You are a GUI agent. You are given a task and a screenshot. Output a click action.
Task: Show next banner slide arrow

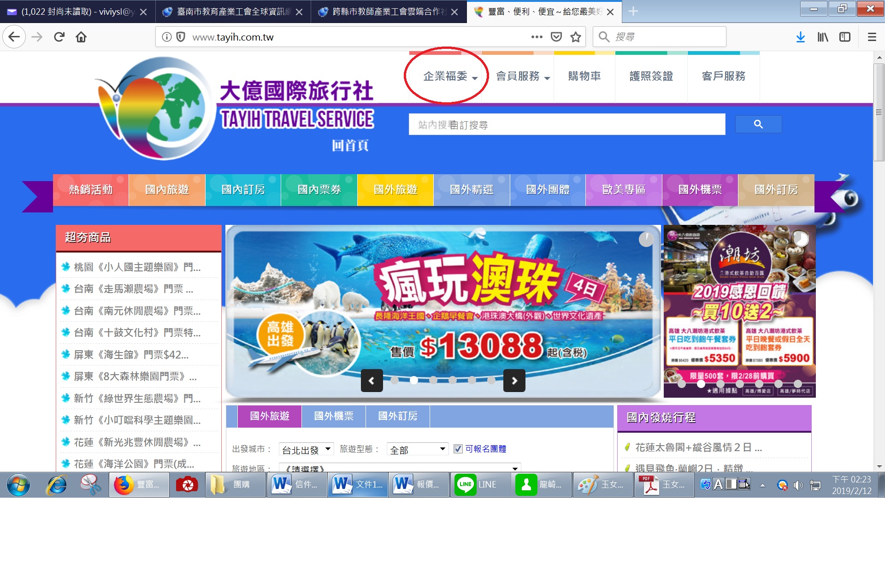pos(514,381)
